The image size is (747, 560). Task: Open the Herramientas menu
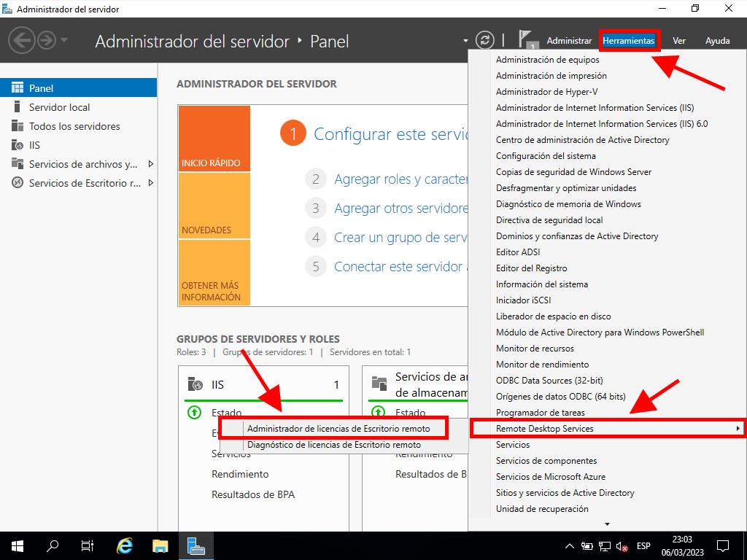(628, 41)
